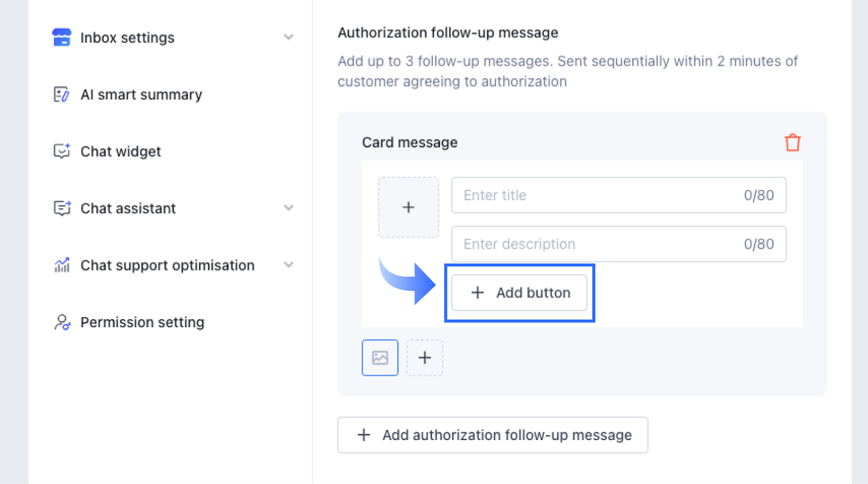
Task: Expand the Chat assistant chevron
Action: [289, 208]
